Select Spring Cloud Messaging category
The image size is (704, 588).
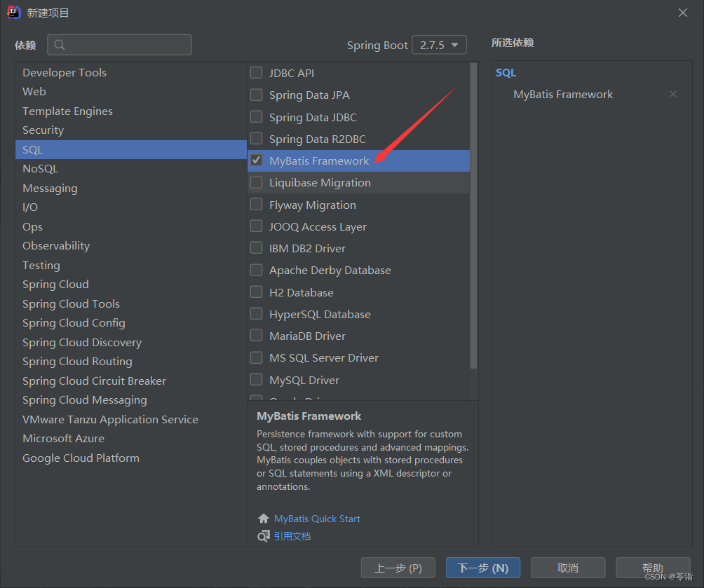coord(130,400)
